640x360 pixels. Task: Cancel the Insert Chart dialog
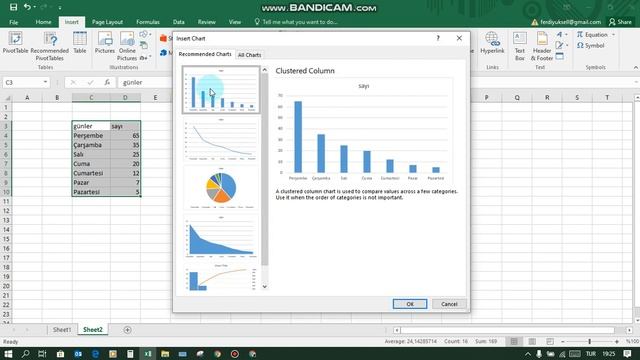pos(449,304)
